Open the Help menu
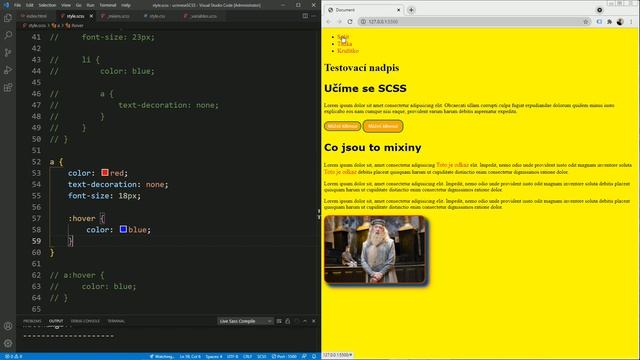This screenshot has height=360, width=640. (x=126, y=5)
